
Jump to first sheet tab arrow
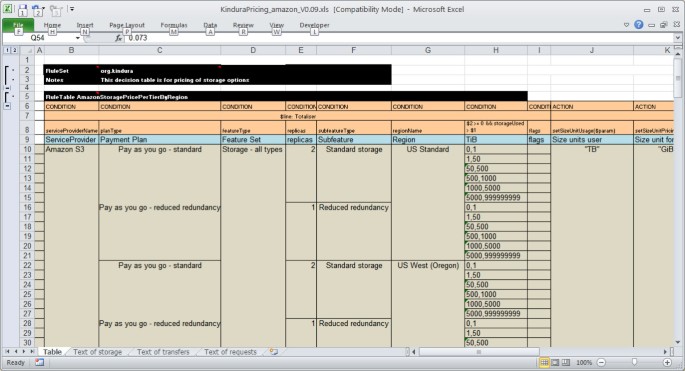(7, 351)
